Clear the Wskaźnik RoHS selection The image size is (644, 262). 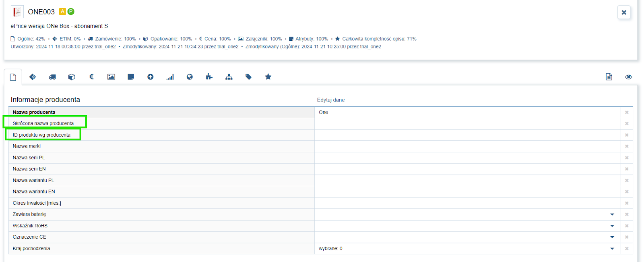(x=627, y=226)
